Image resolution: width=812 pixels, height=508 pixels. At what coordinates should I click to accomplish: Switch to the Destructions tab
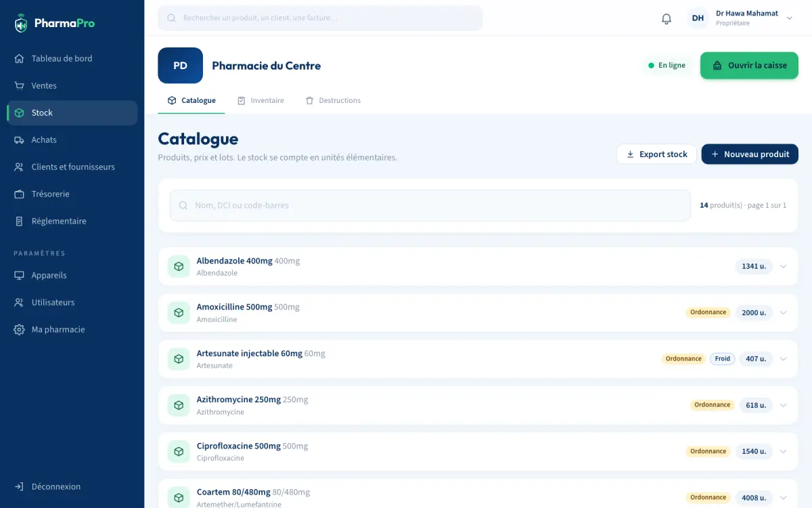point(333,100)
